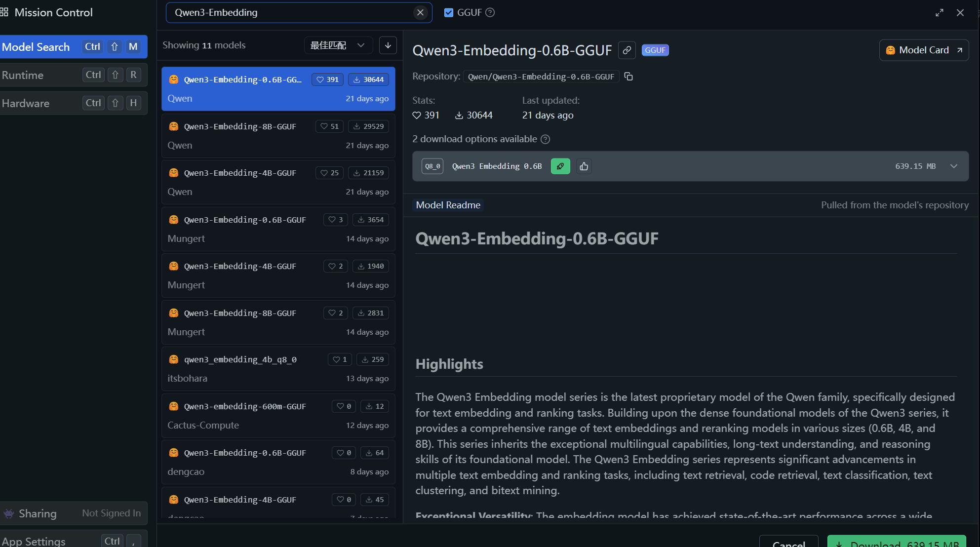This screenshot has height=547, width=980.
Task: Click the GGUF tag beside model title
Action: tap(655, 50)
